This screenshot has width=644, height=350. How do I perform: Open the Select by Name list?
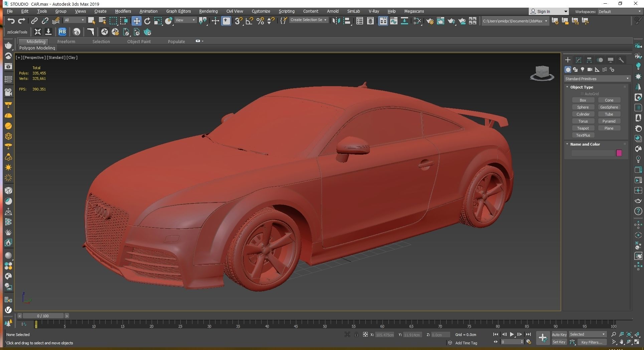tap(102, 21)
